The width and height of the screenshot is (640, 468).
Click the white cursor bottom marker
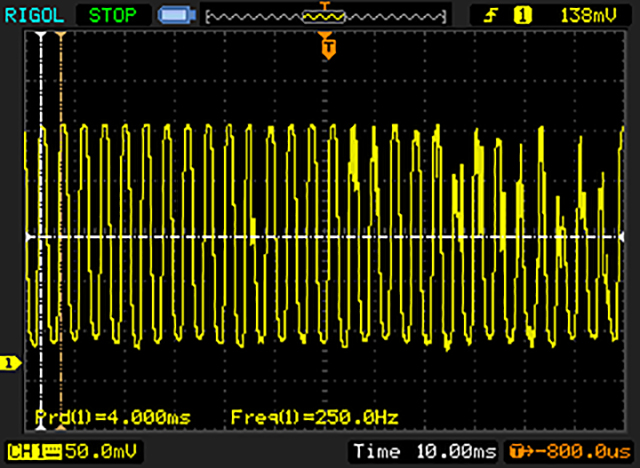click(x=40, y=427)
